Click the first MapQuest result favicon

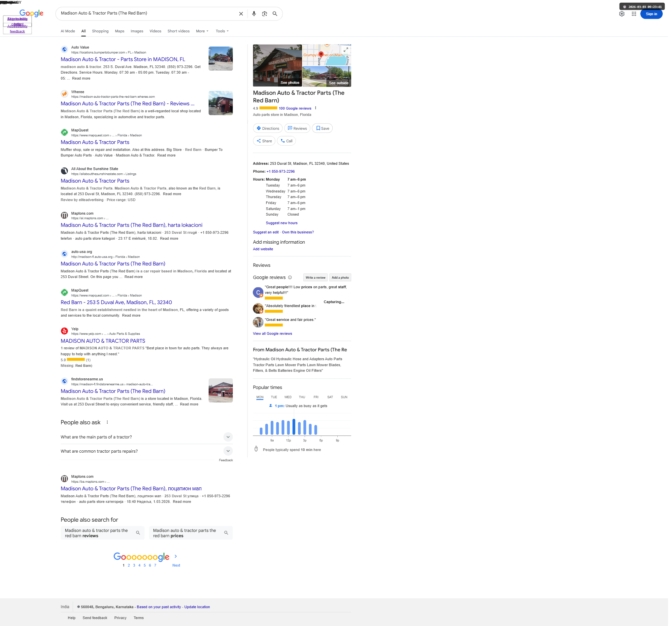click(x=65, y=133)
